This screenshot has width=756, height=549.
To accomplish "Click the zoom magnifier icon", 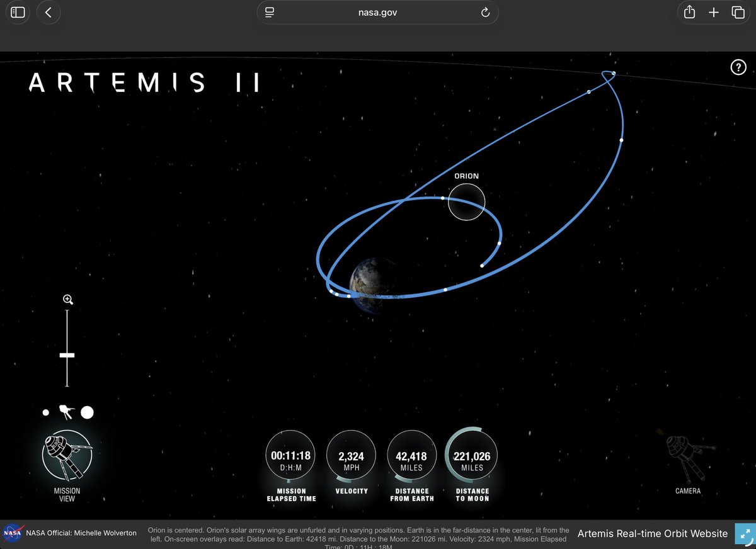I will pyautogui.click(x=68, y=300).
